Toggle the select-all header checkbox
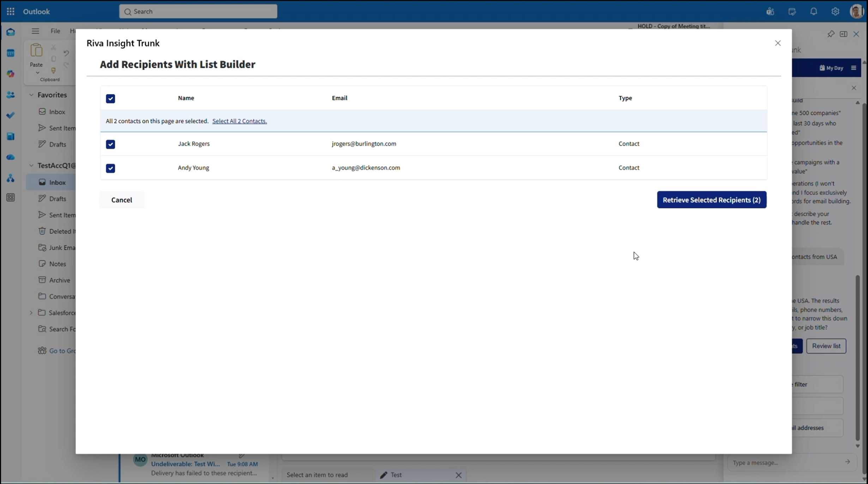Viewport: 868px width, 484px height. pos(110,98)
